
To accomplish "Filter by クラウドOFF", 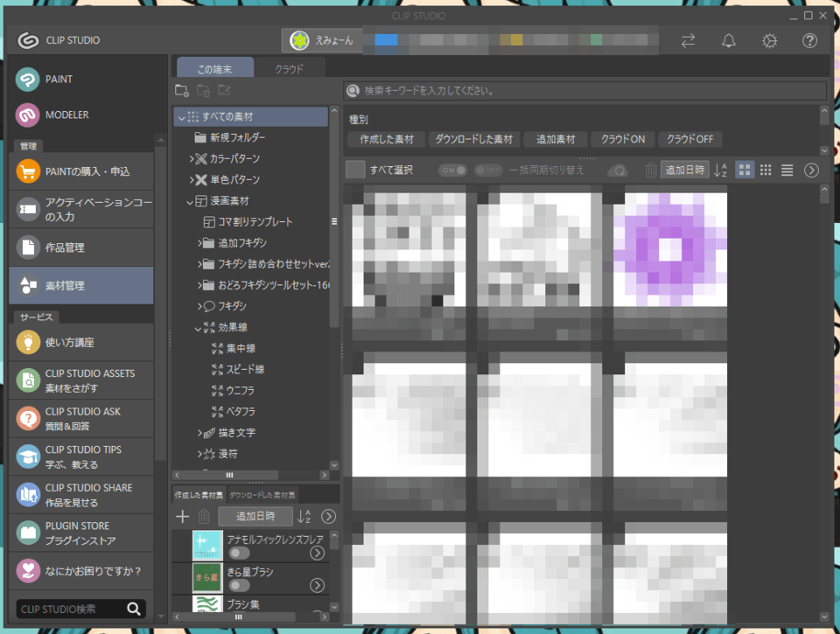I will pyautogui.click(x=689, y=139).
